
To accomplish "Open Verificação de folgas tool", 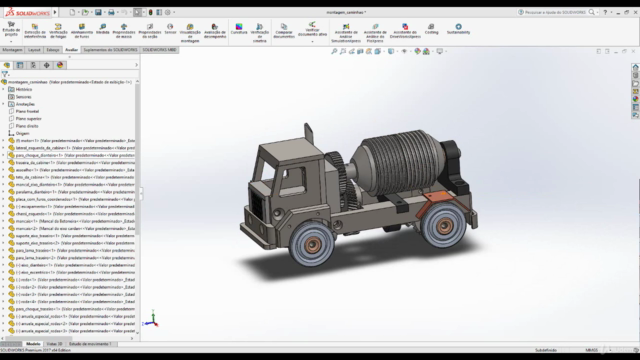I will [58, 31].
